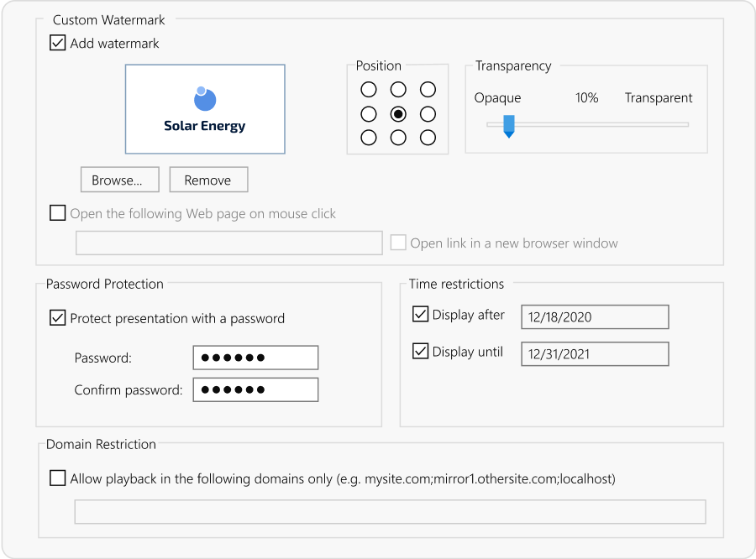
Task: Select the bottom-right watermark position
Action: (428, 138)
